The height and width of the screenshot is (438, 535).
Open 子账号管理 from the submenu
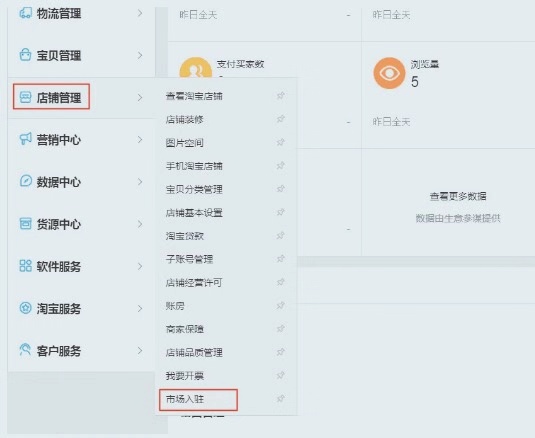[189, 259]
